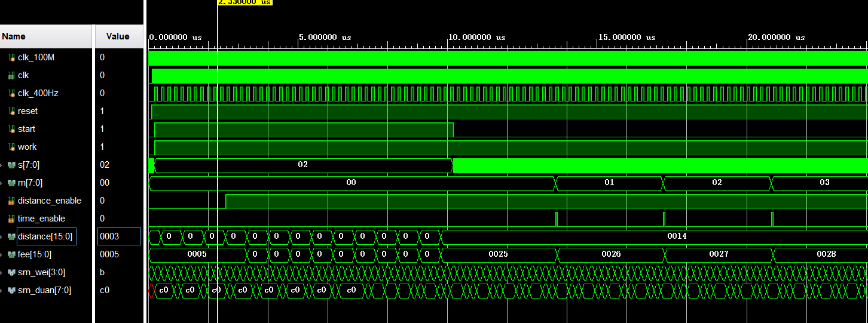Click the clk_100M signal icon
Screen dimensions: 868x323
(x=11, y=57)
